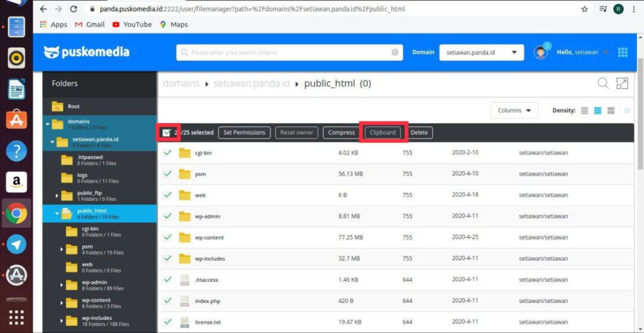Viewport: 644px width, 333px height.
Task: Collapse the setiawan.panda.id tree folder
Action: 52,142
